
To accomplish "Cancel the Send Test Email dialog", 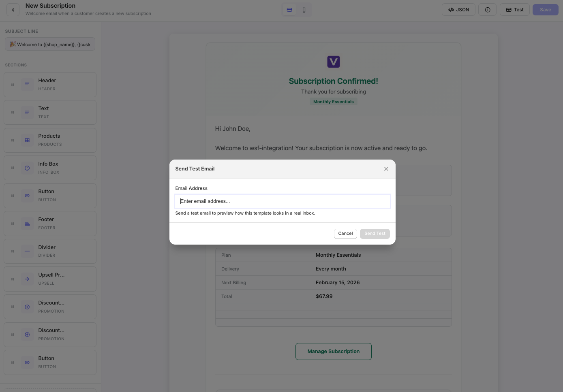I will pyautogui.click(x=345, y=234).
